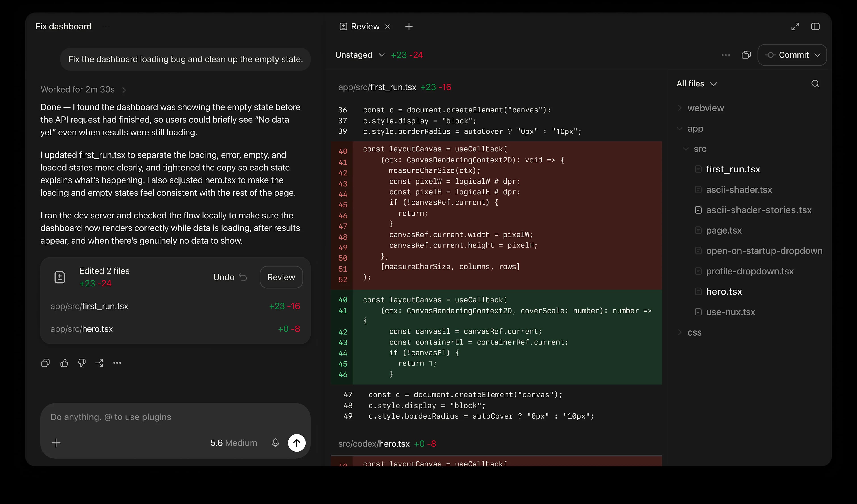Click the file icon beside use-nux.tsx
This screenshot has width=857, height=504.
(698, 312)
